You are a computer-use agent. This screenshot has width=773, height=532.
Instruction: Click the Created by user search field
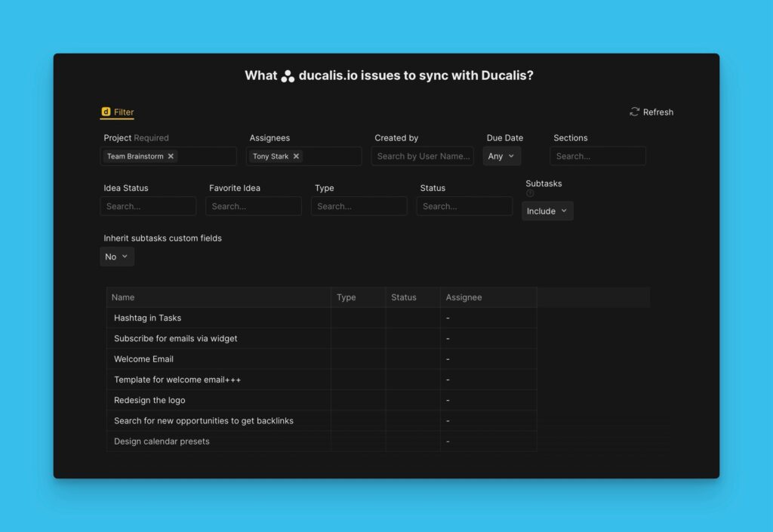[423, 156]
